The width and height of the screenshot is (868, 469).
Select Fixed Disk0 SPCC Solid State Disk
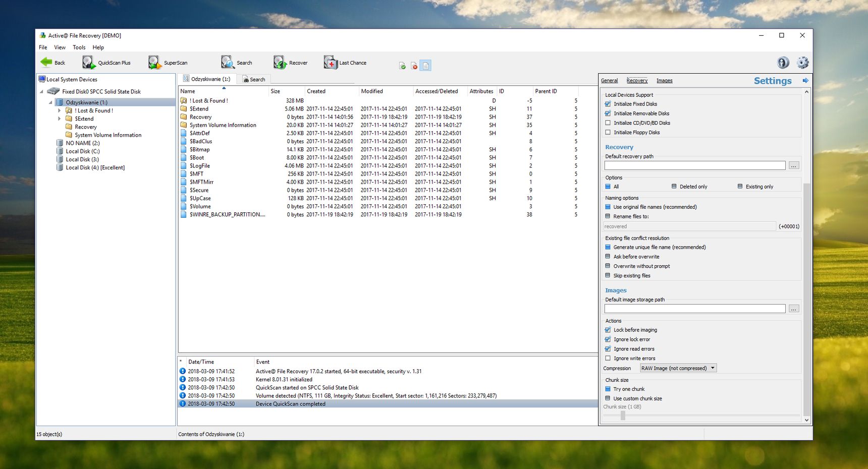pos(101,92)
